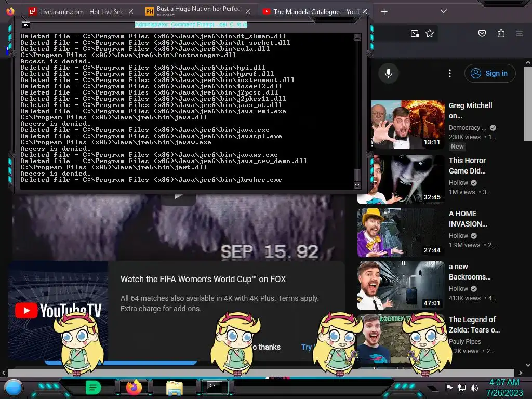The image size is (532, 399).
Task: Click the taskbar clock showing 4:07 AM
Action: click(504, 388)
